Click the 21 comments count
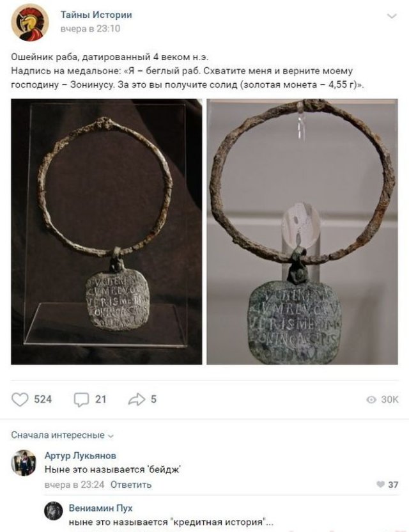The height and width of the screenshot is (532, 409). pyautogui.click(x=101, y=400)
